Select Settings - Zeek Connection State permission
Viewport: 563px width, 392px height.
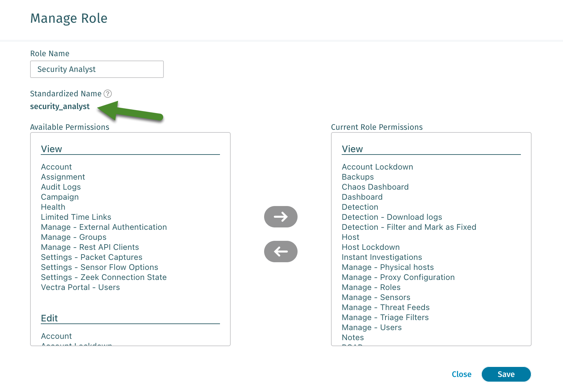pos(104,277)
